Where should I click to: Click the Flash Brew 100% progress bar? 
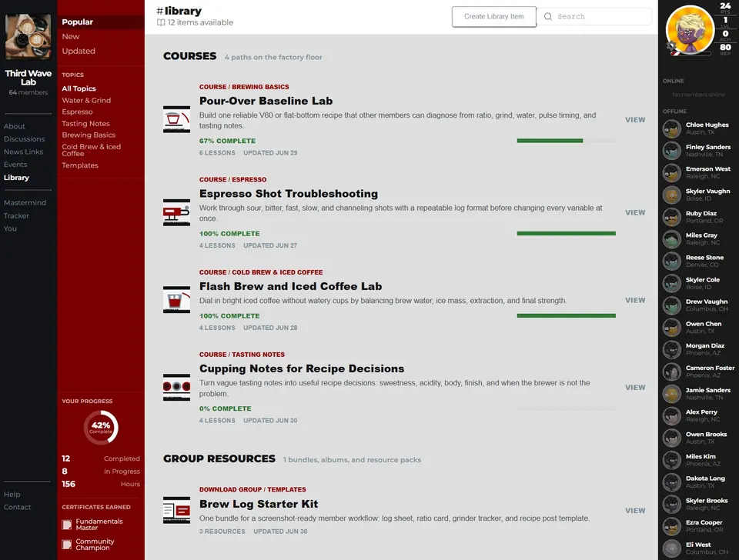(566, 315)
